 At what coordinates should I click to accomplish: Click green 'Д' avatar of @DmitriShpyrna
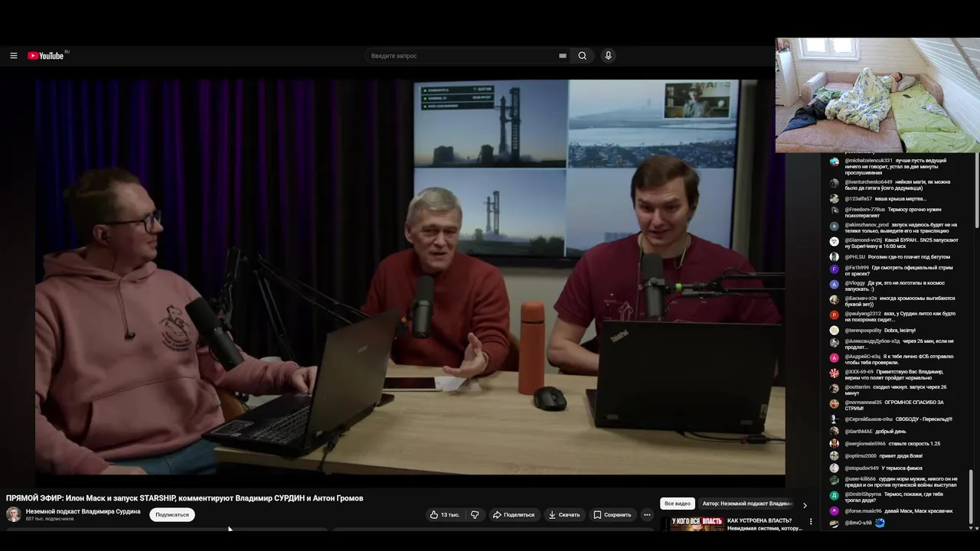tap(835, 495)
